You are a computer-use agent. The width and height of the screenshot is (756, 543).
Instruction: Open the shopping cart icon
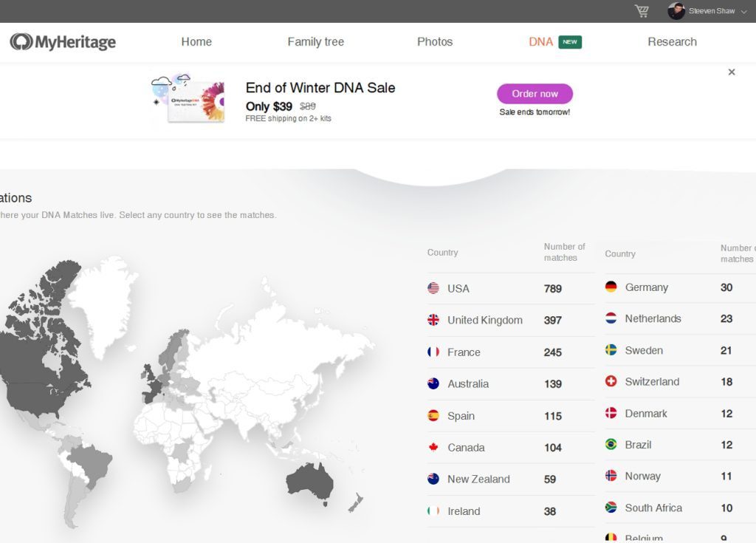pyautogui.click(x=642, y=11)
